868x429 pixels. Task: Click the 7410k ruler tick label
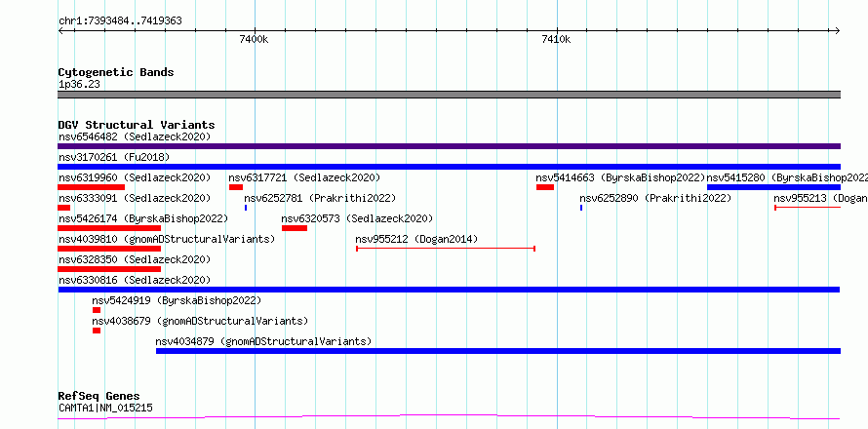tap(556, 40)
